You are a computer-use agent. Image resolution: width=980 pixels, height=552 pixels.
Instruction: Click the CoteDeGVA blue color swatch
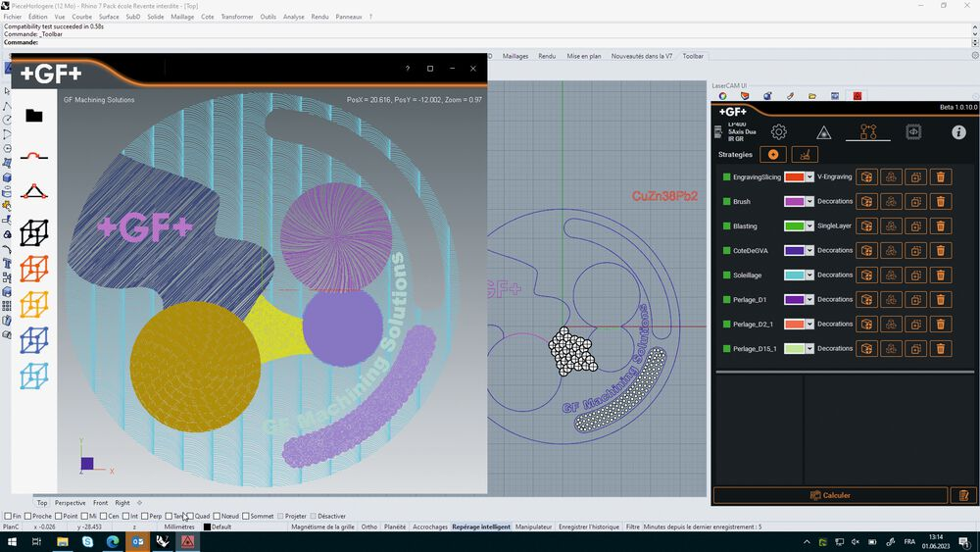tap(794, 251)
